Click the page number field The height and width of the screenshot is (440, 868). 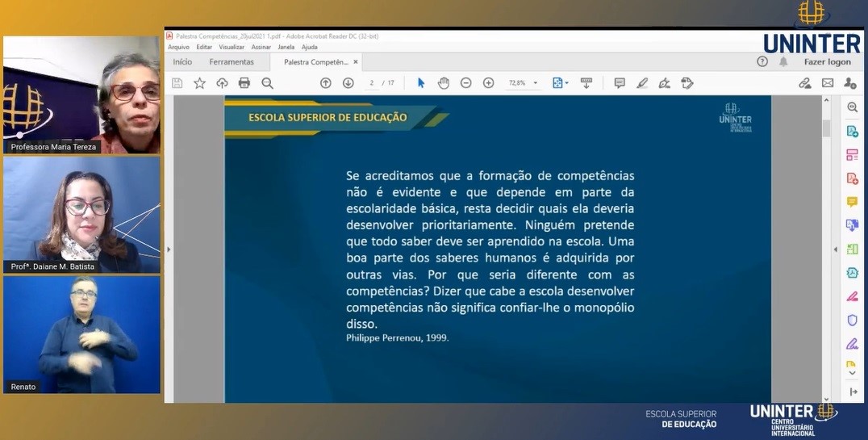373,83
